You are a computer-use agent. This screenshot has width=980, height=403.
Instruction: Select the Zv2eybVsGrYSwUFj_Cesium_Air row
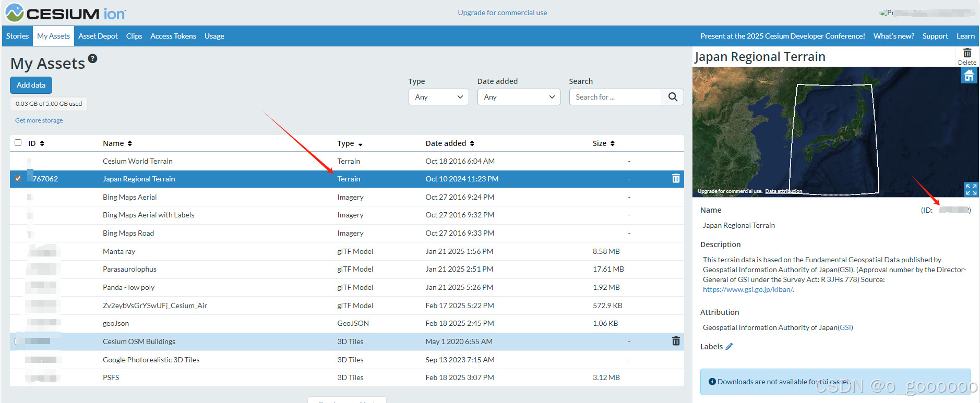tap(347, 306)
